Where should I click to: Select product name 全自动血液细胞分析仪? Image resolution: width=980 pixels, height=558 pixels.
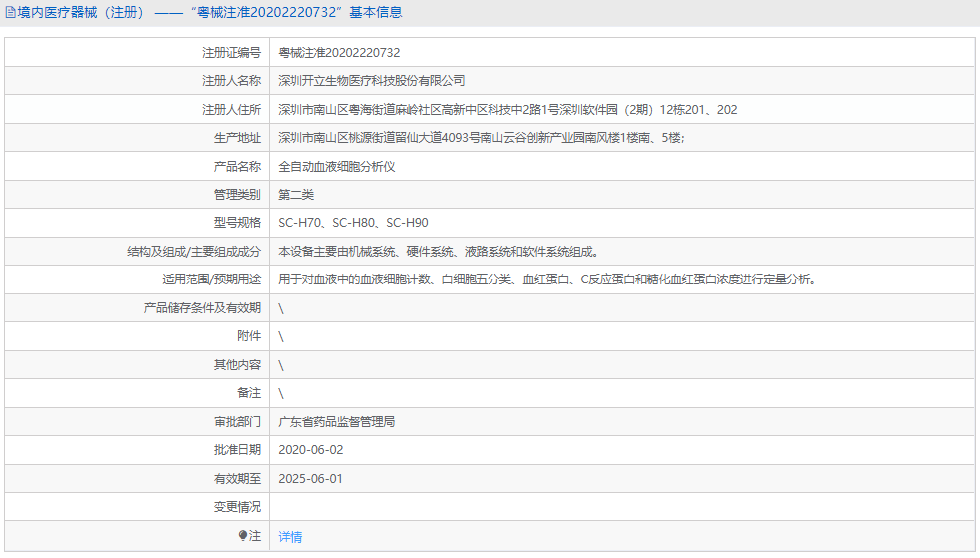(x=337, y=167)
